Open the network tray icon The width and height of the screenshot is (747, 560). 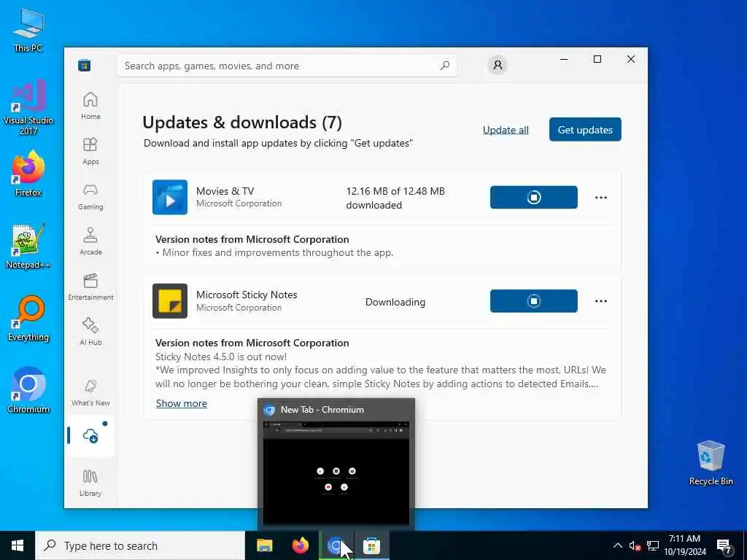click(653, 545)
